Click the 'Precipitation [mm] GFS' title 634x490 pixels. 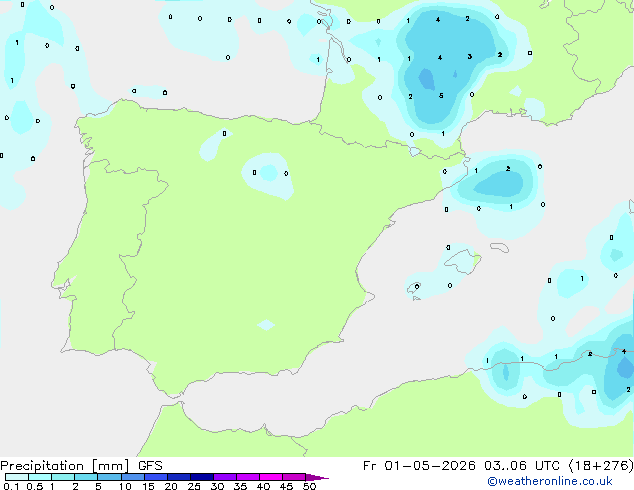[x=81, y=466]
